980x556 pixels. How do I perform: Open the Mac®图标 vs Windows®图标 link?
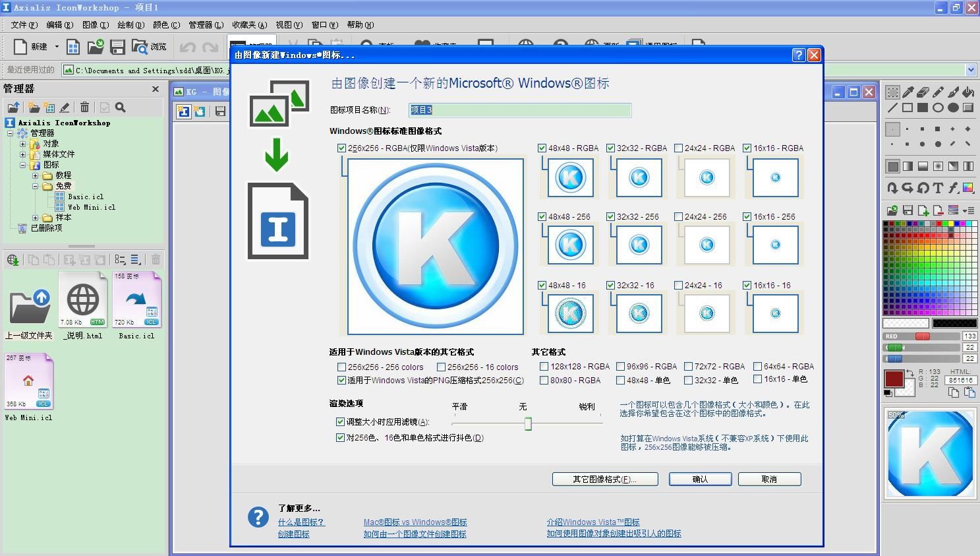point(415,522)
